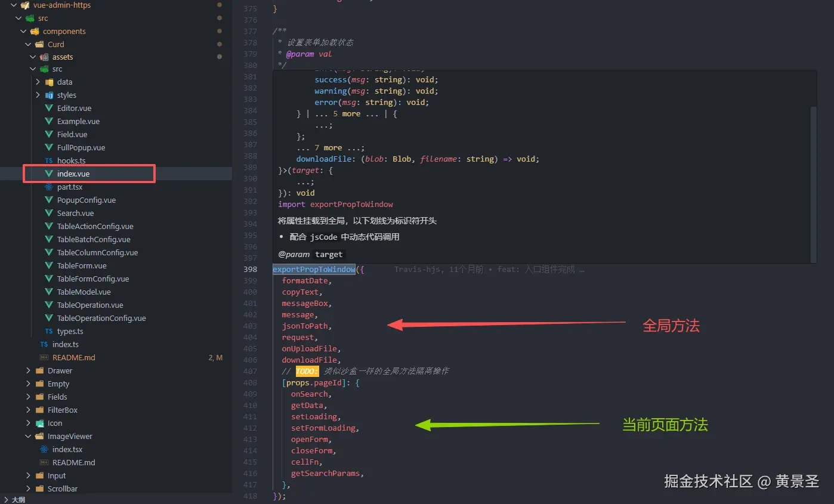Click formatDate on line 399
The height and width of the screenshot is (504, 834).
pos(304,281)
